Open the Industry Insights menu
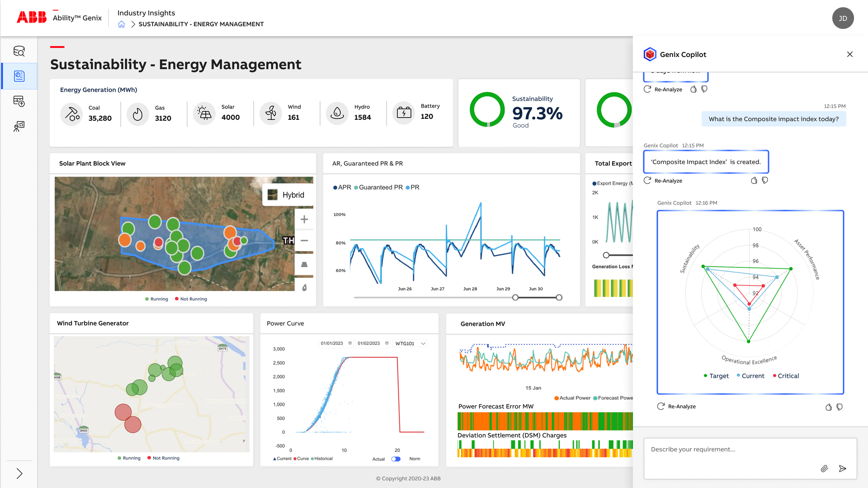 (x=146, y=13)
